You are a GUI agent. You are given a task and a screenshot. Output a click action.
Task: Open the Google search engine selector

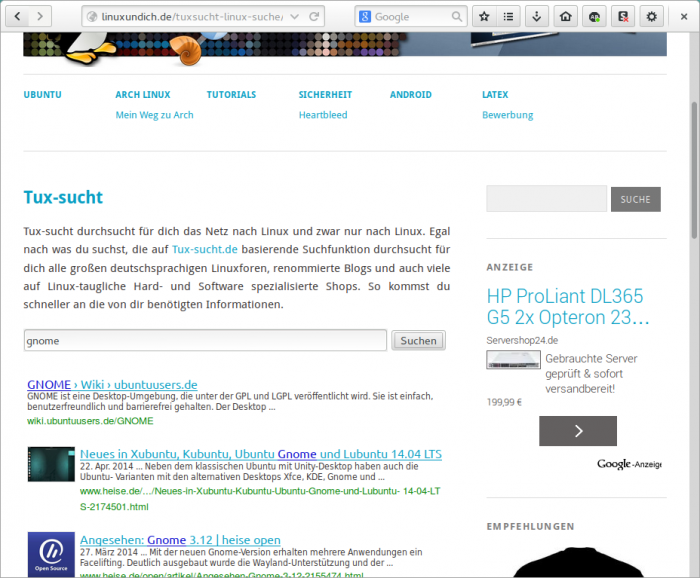366,16
